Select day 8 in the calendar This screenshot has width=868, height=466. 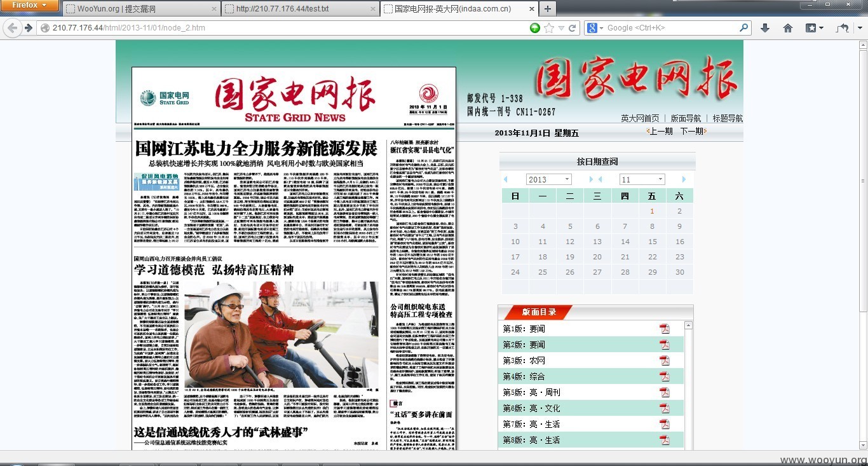652,226
